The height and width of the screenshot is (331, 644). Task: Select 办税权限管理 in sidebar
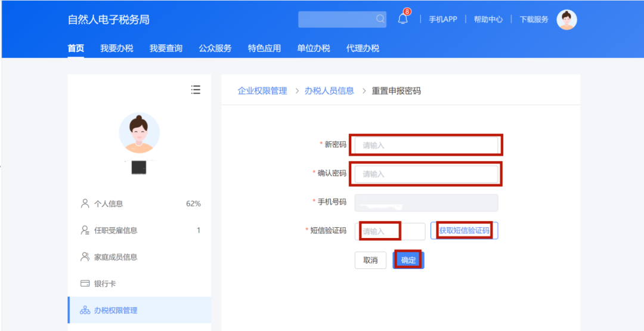139,310
